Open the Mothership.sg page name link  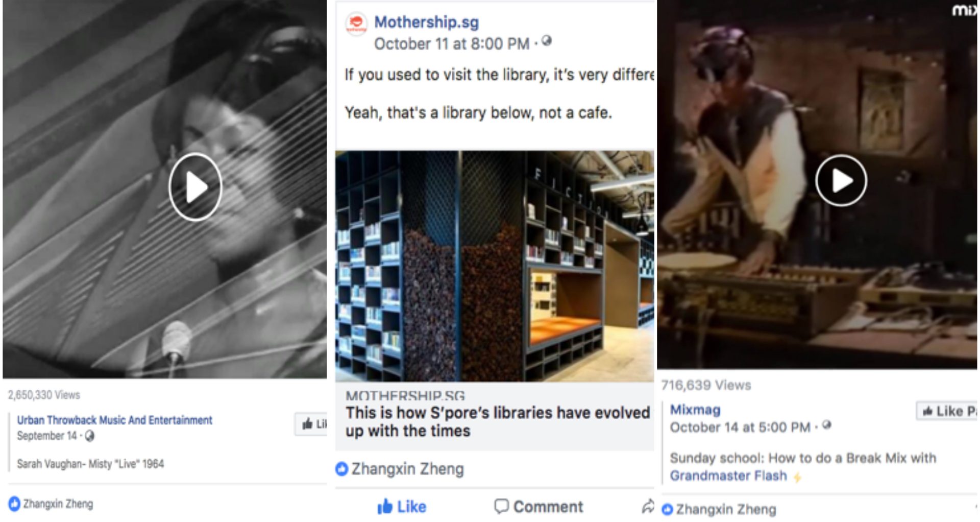click(x=426, y=22)
